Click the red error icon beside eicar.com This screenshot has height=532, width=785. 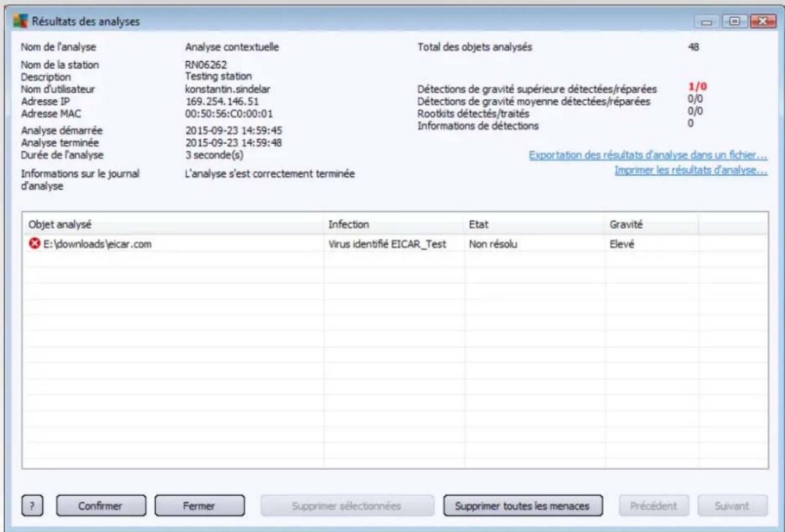coord(34,244)
